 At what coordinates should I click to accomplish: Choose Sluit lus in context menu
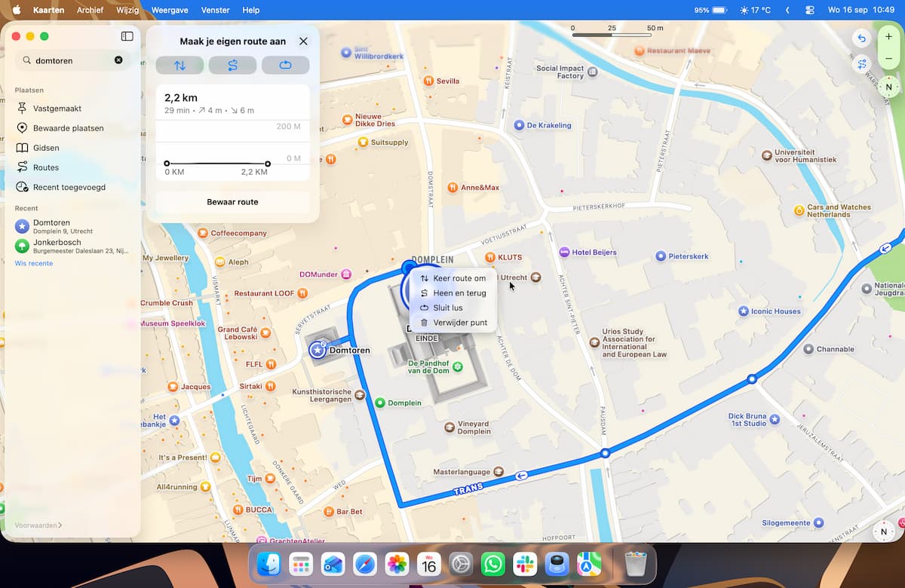pyautogui.click(x=452, y=308)
